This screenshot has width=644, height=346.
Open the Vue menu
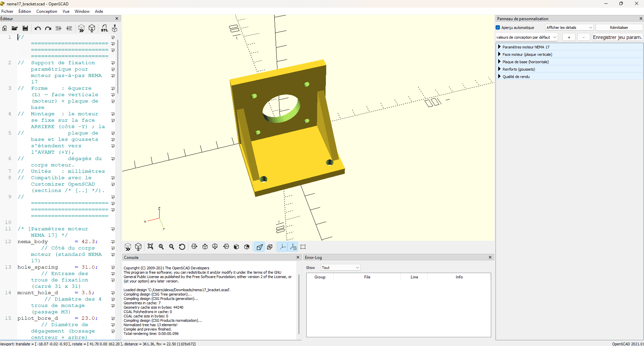pyautogui.click(x=66, y=11)
